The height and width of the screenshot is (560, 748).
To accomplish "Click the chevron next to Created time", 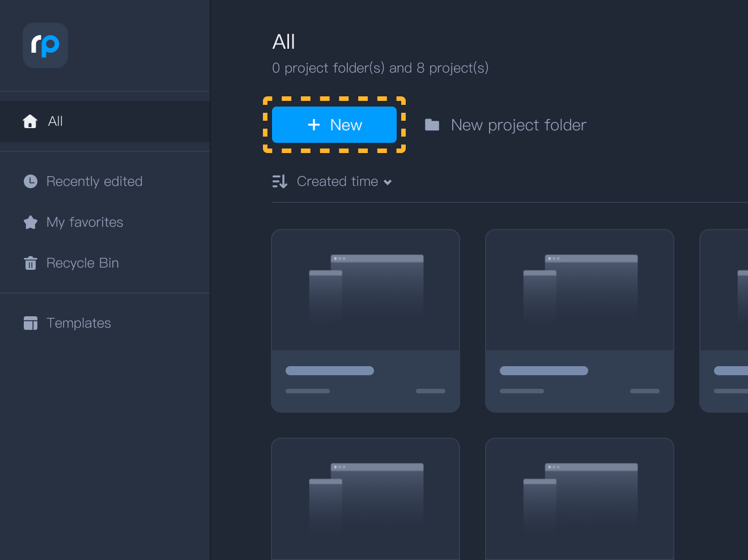I will click(x=388, y=182).
